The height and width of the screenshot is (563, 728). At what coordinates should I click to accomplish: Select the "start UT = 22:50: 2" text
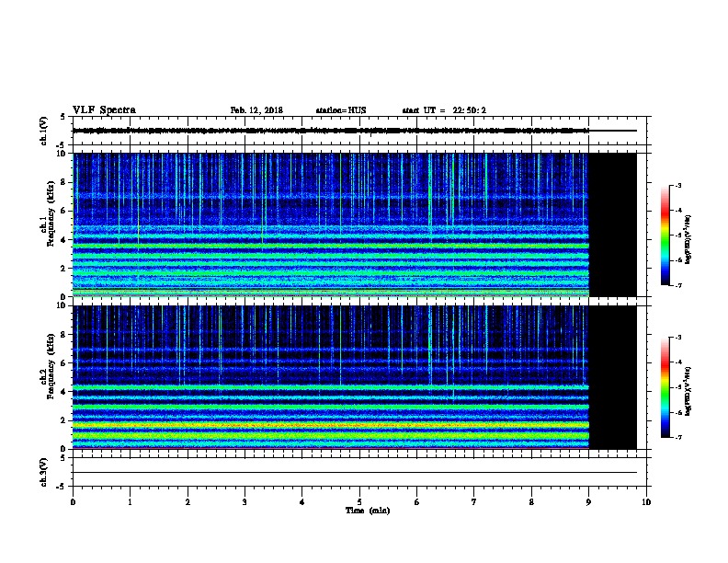point(444,110)
